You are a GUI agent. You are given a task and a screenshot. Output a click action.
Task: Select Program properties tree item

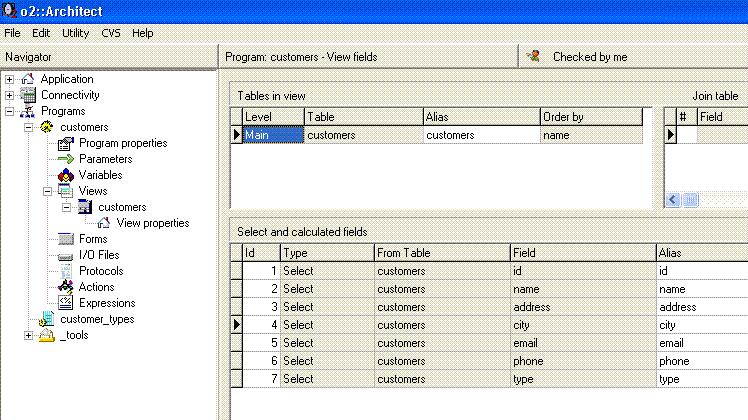click(123, 143)
